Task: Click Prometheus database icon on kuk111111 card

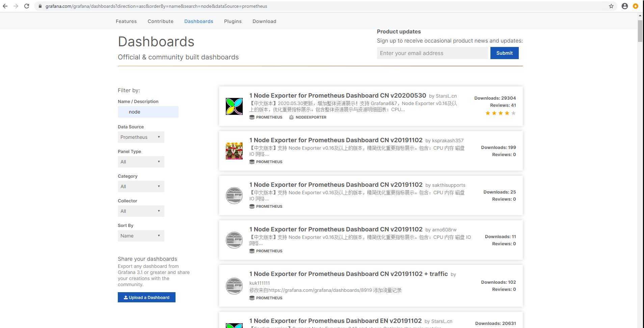Action: [x=252, y=298]
